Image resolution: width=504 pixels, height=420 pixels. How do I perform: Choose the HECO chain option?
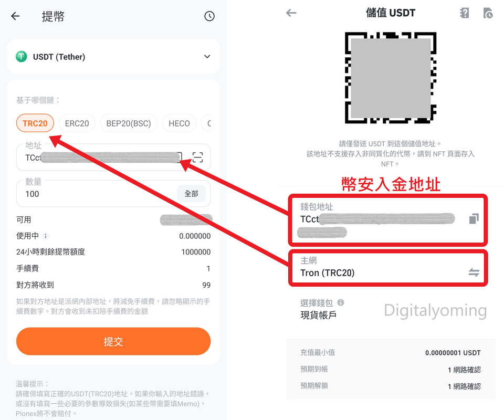click(179, 123)
